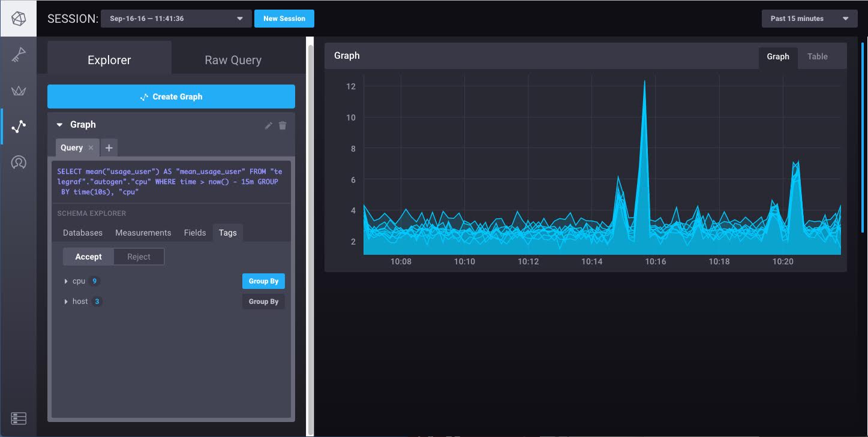Close the Query tab with X
Screen dimensions: 868x437
coord(91,147)
